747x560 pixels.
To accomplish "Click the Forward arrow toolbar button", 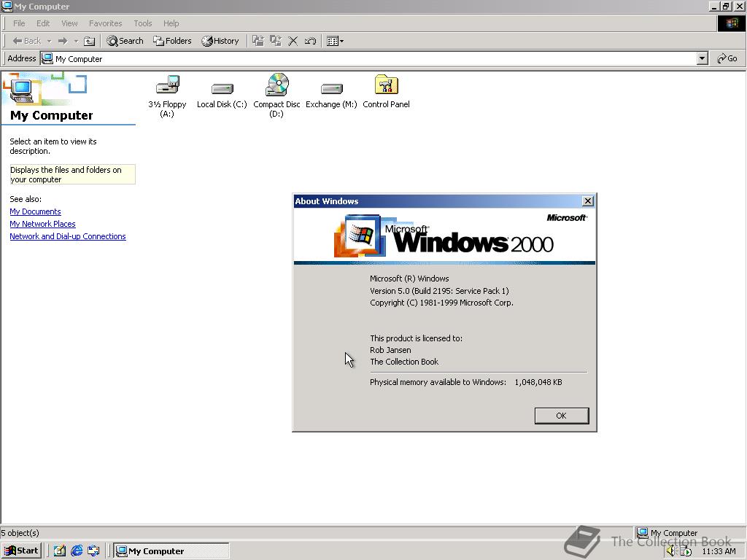I will 63,41.
